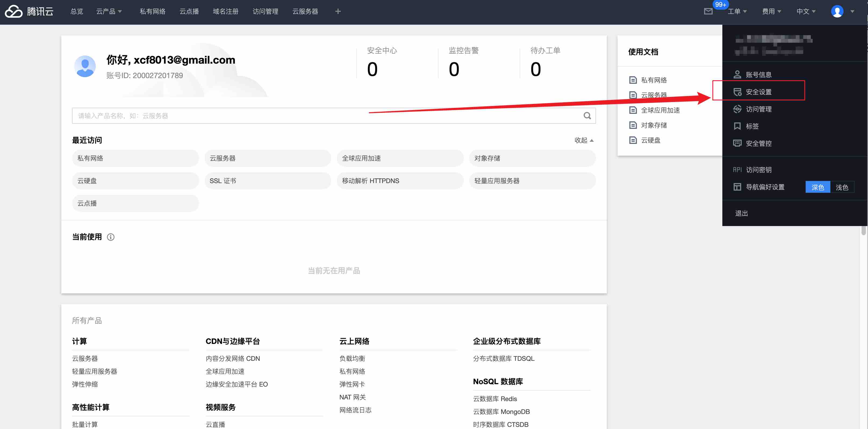
Task: Select the 深色 dark theme option
Action: pos(817,187)
